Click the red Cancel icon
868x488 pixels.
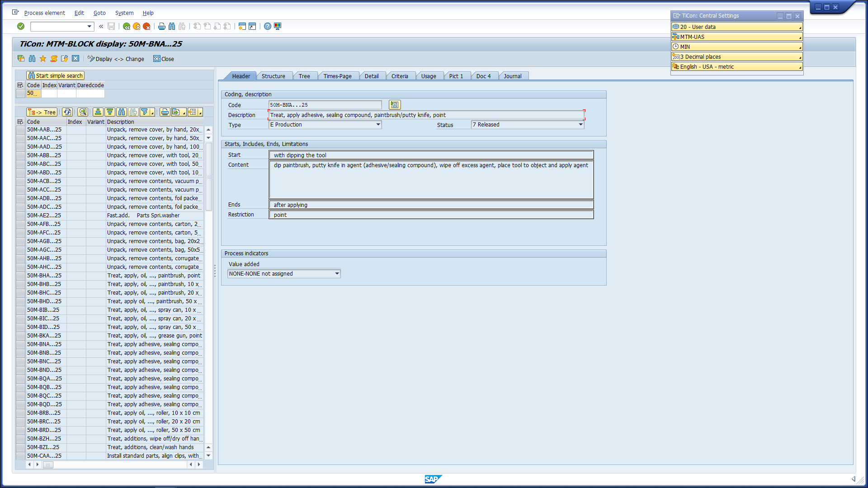(146, 26)
